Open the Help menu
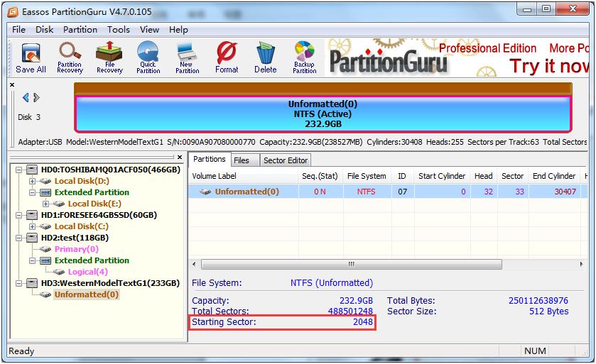 (178, 30)
